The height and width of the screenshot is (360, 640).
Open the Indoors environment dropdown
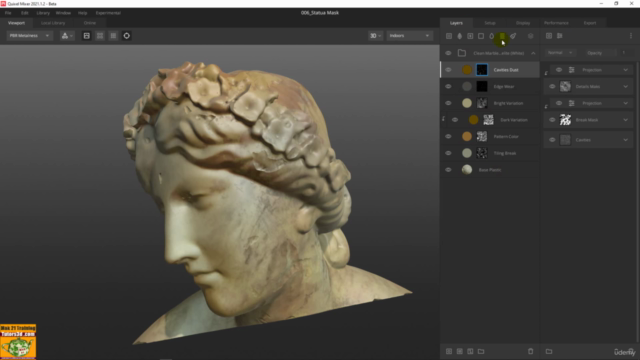coord(409,36)
